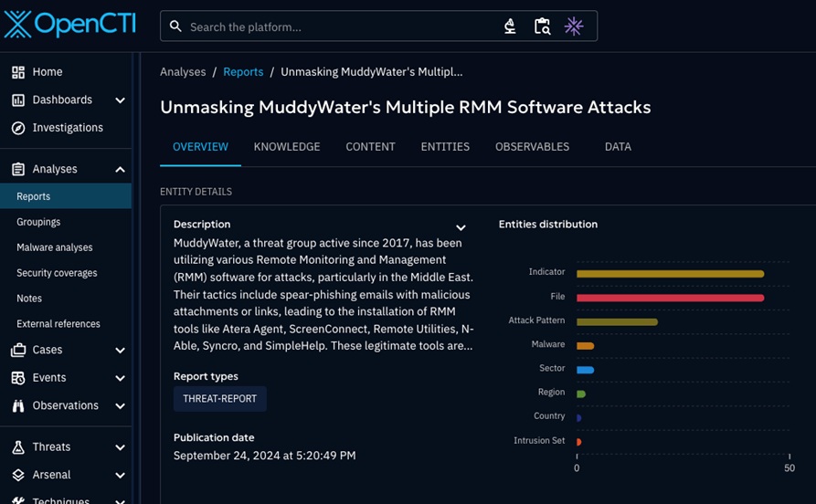Click the Intrusion Set chart label
The image size is (816, 504).
538,441
